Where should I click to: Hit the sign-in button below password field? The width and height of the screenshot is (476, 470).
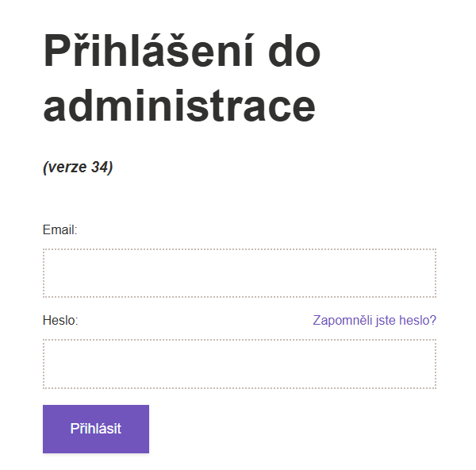click(96, 429)
